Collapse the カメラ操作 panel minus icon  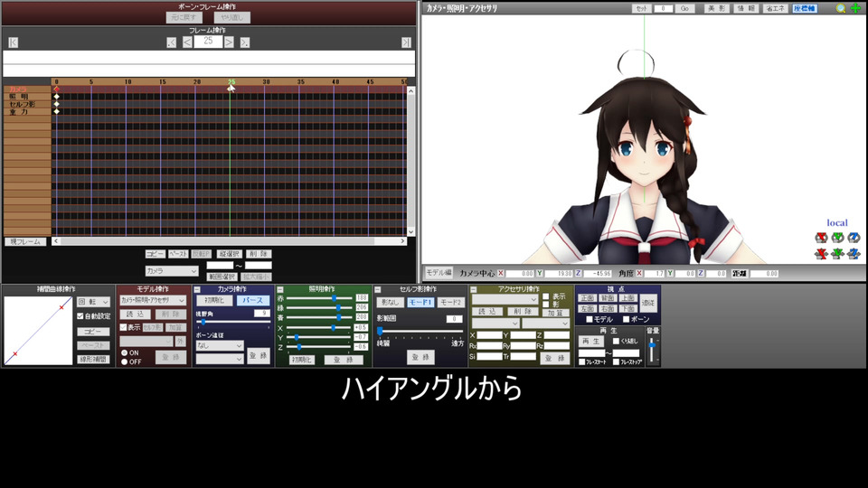pos(197,289)
